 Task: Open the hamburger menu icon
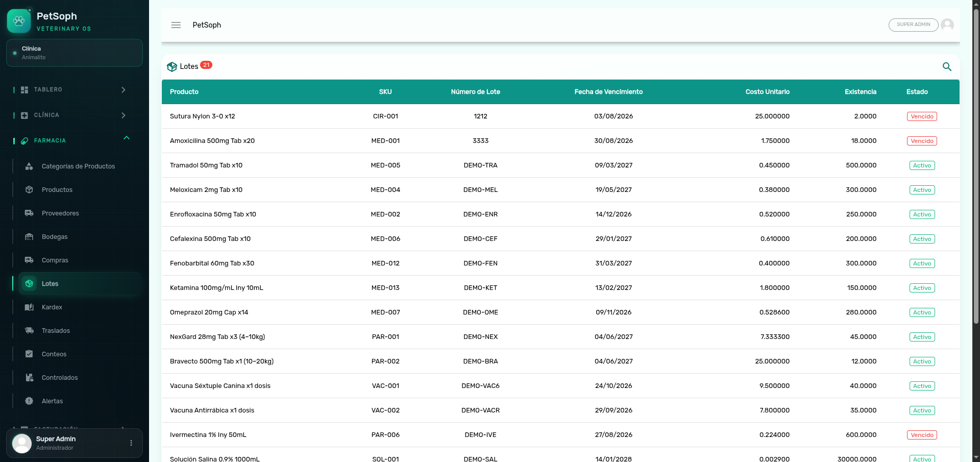tap(176, 25)
